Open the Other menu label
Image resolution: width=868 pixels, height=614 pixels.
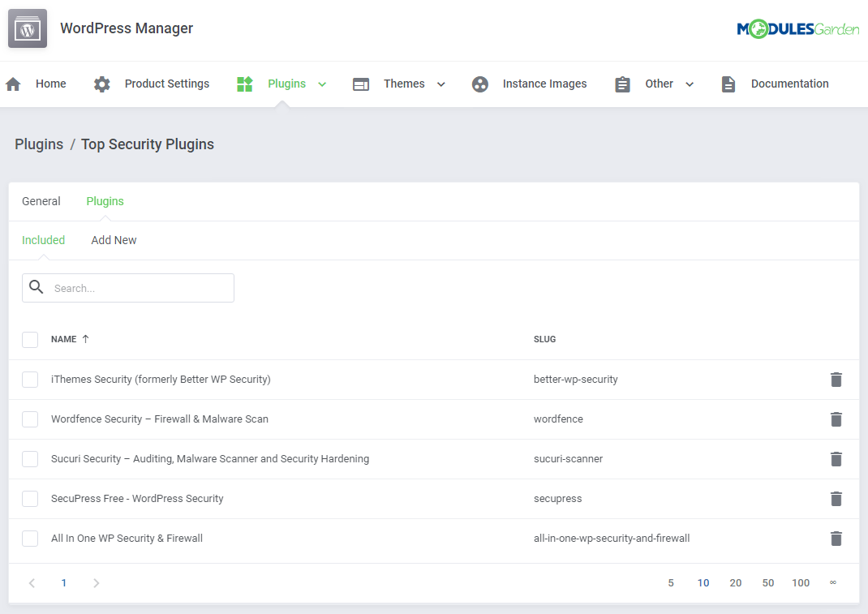[x=659, y=84]
